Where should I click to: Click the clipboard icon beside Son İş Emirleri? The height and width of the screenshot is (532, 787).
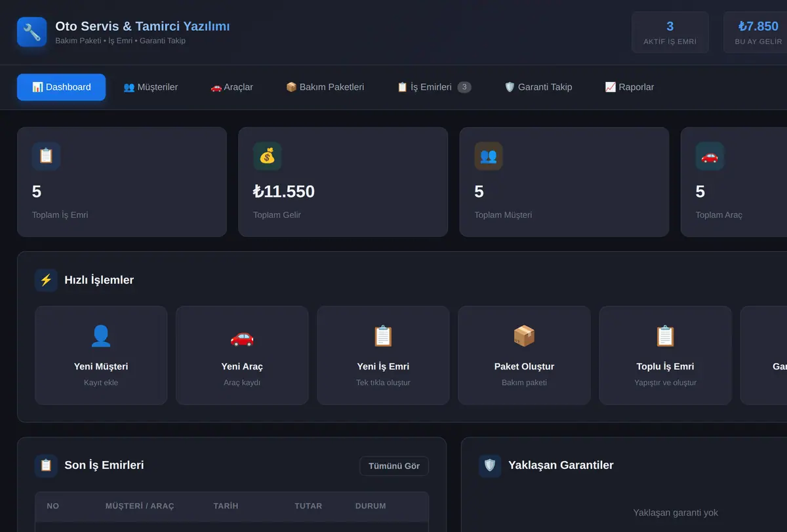[46, 466]
